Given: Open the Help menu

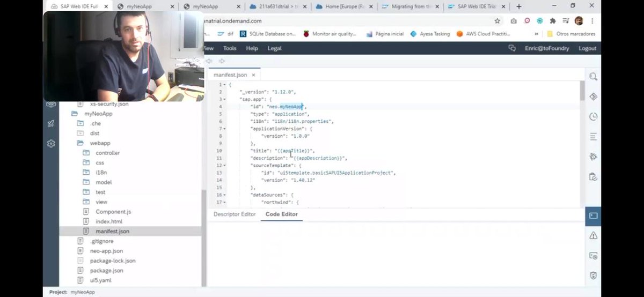Looking at the screenshot, I should pos(252,48).
